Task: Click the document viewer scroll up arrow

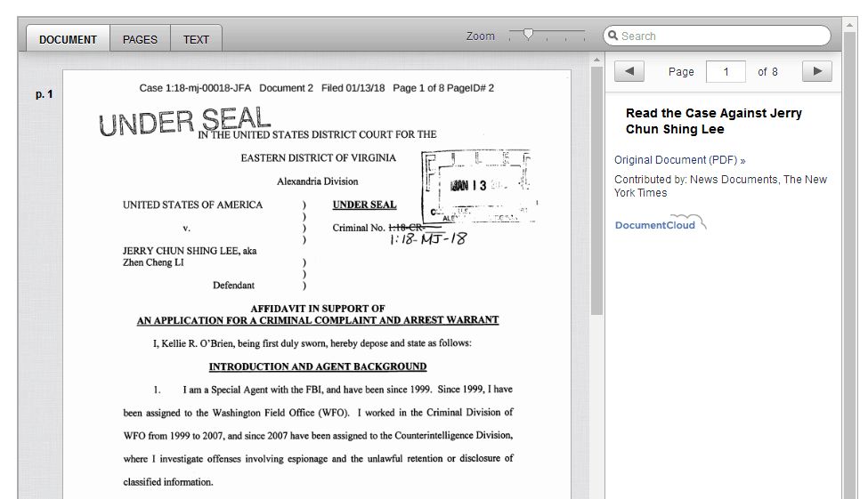Action: [x=596, y=60]
